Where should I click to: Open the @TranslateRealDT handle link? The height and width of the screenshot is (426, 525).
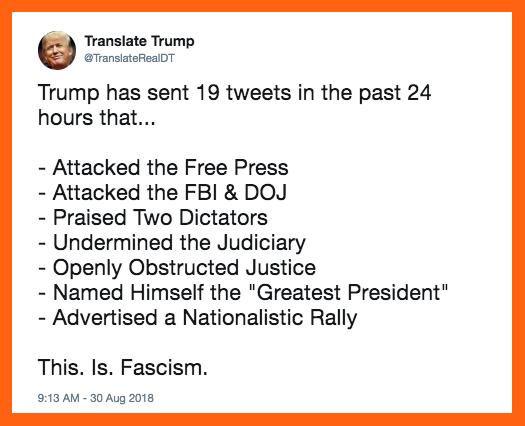pyautogui.click(x=130, y=58)
